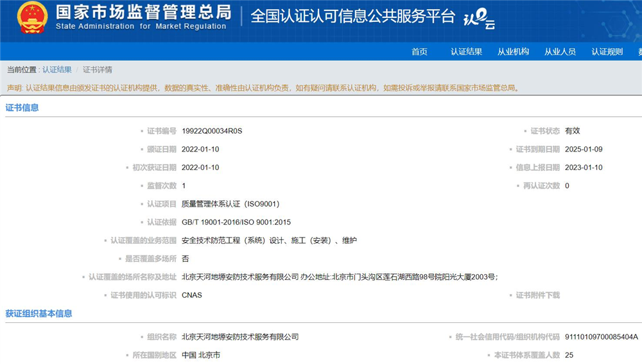
Task: Click the 组织名称 value 北京天河地塬安防技术服务有限公司
Action: click(x=240, y=337)
